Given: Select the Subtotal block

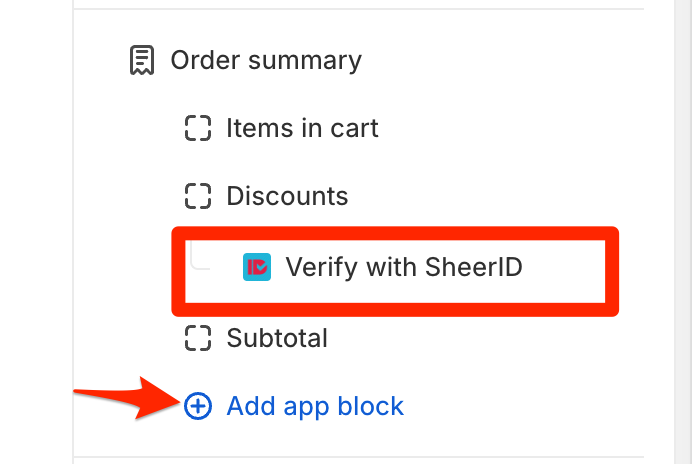Looking at the screenshot, I should (277, 338).
